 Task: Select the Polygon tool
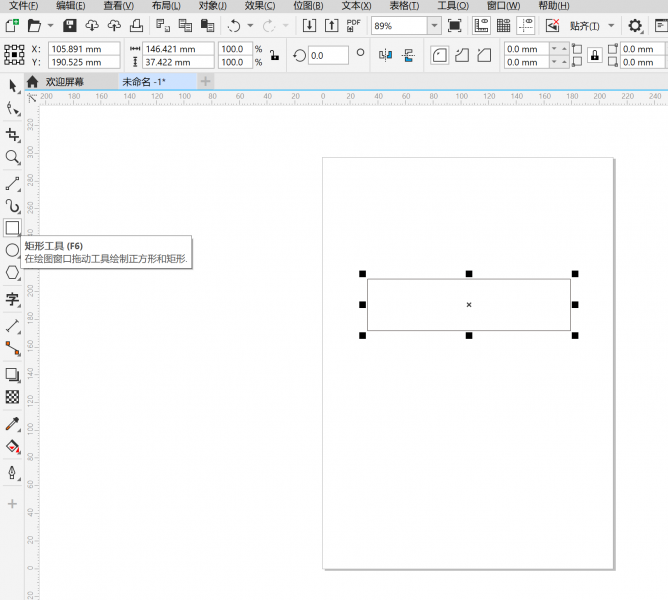coord(13,273)
